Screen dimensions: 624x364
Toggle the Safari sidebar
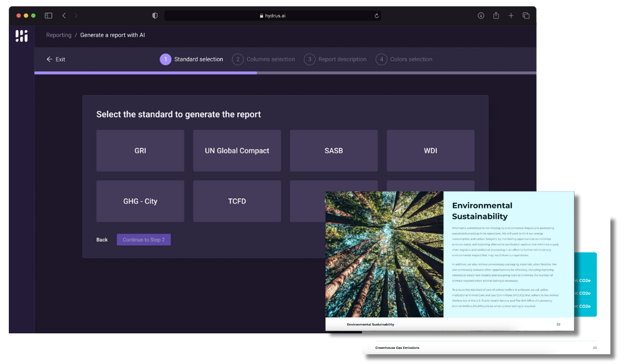(48, 16)
